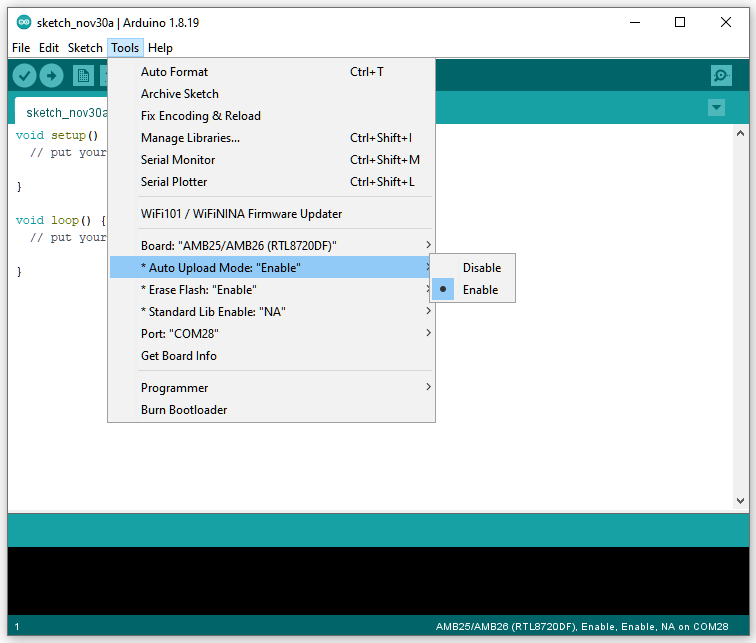
Task: Open the File menu
Action: [x=21, y=48]
